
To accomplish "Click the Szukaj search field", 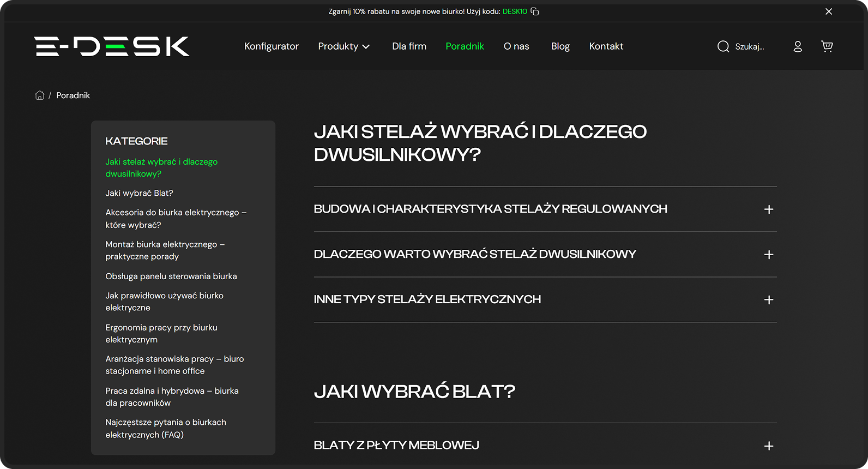I will [750, 47].
